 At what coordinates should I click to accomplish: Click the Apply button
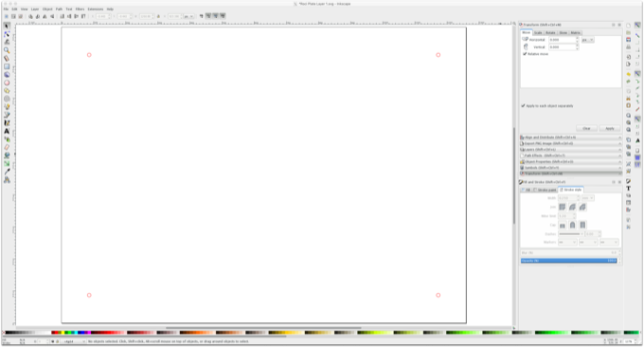610,129
